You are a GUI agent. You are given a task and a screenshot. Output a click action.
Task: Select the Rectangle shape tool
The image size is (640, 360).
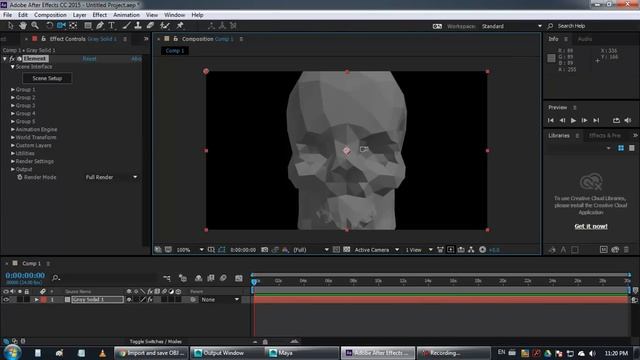point(88,26)
